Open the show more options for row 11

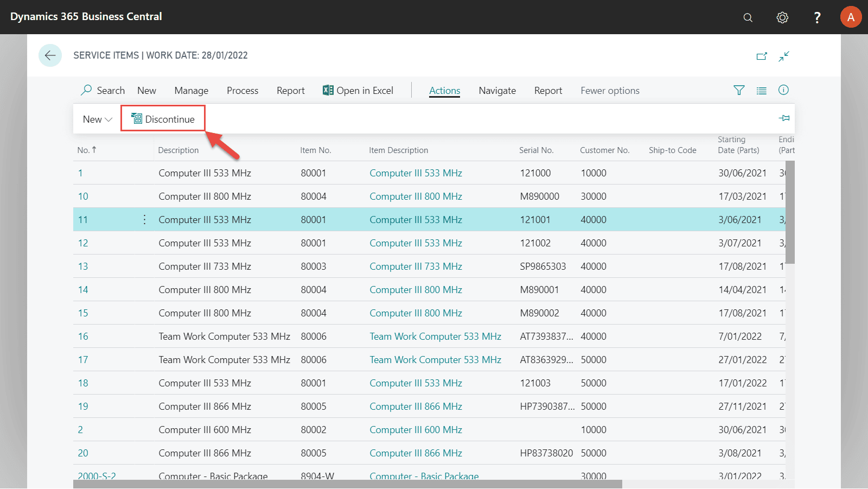point(144,219)
